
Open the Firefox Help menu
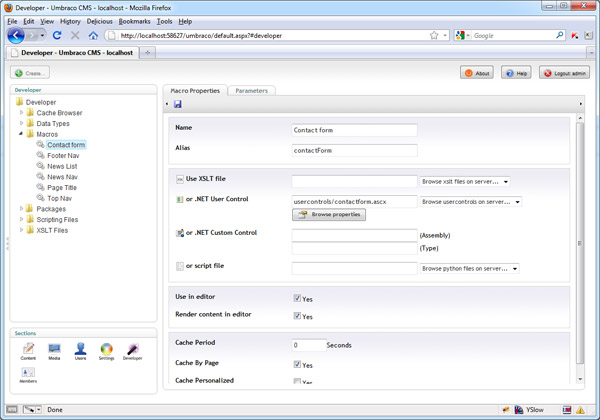(185, 21)
